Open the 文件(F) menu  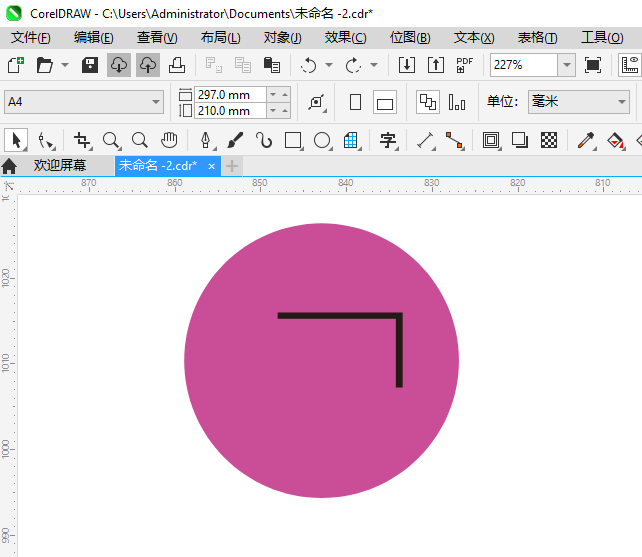point(31,38)
